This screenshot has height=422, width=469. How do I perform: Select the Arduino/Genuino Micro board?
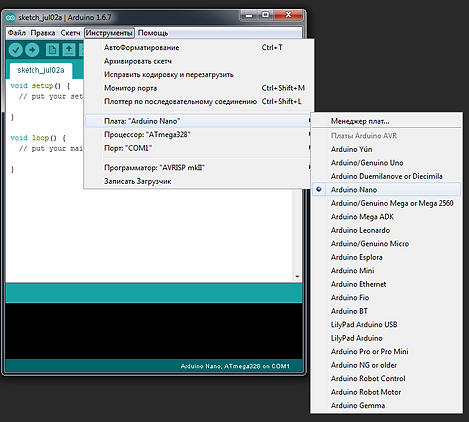coord(386,244)
